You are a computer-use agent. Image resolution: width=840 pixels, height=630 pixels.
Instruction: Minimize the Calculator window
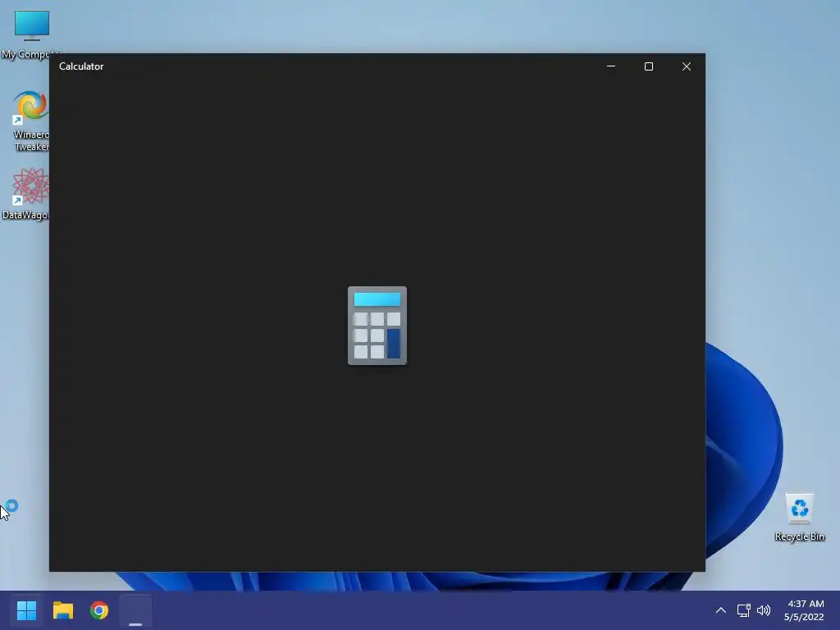[611, 66]
